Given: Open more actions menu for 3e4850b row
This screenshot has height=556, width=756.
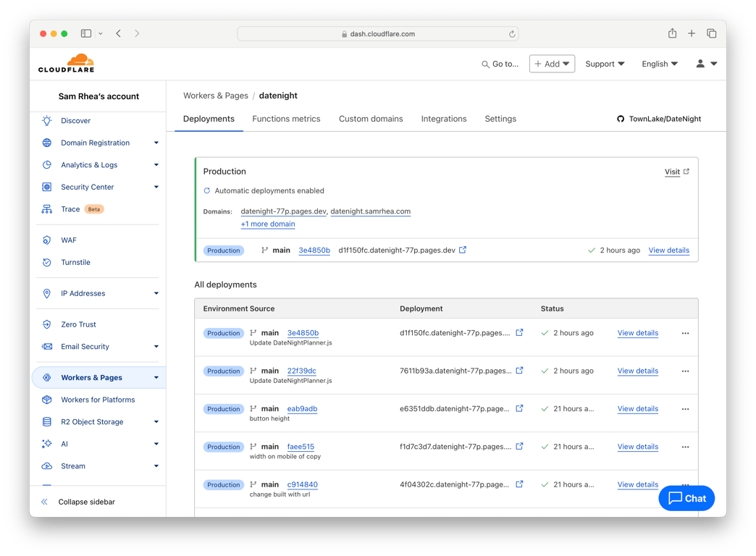Looking at the screenshot, I should coord(685,333).
